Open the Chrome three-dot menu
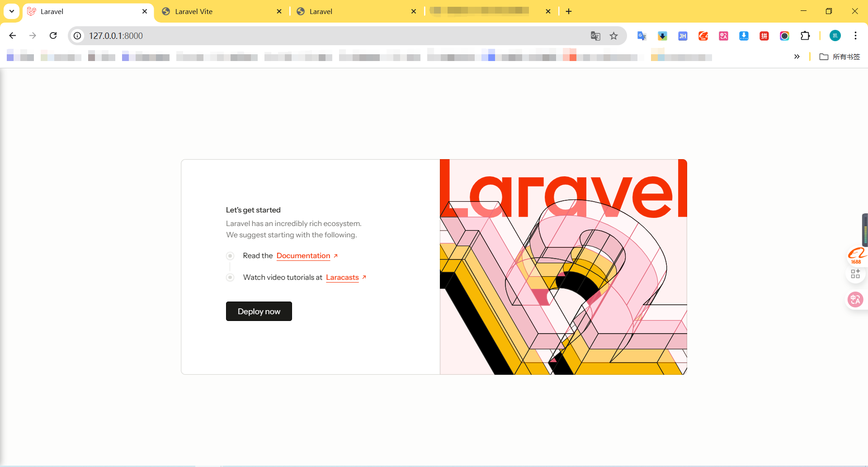 [855, 36]
